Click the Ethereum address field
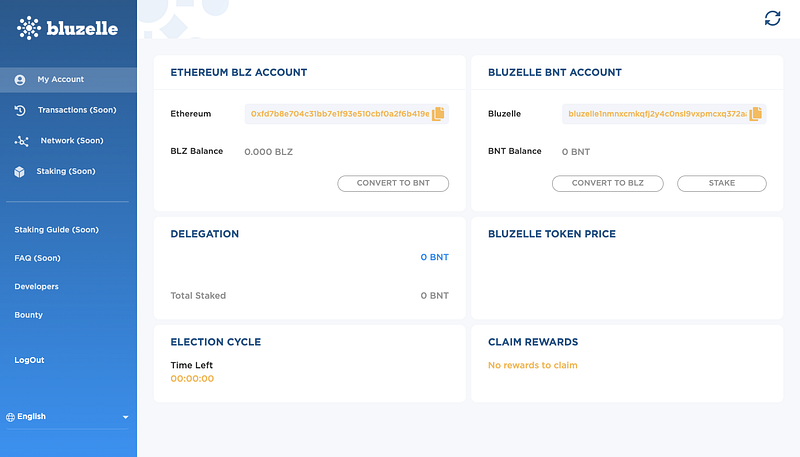 [x=339, y=114]
